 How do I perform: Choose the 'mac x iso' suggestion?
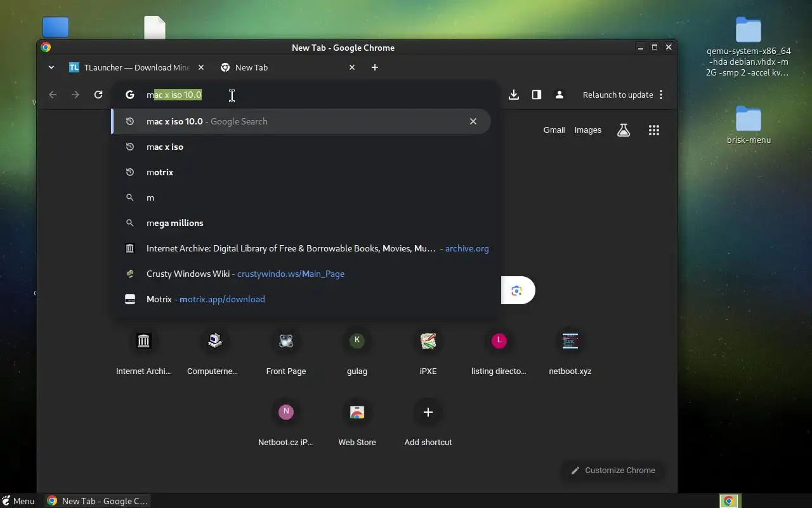coord(301,147)
